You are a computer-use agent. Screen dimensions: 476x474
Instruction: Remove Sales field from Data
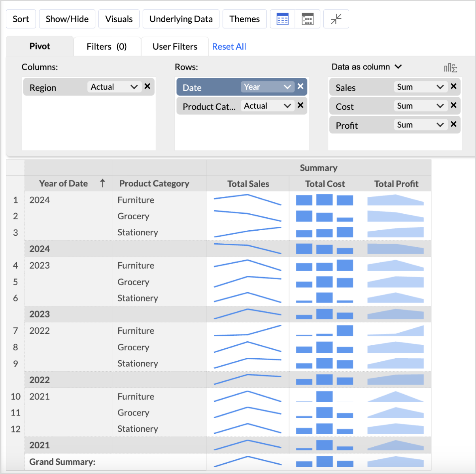point(453,87)
